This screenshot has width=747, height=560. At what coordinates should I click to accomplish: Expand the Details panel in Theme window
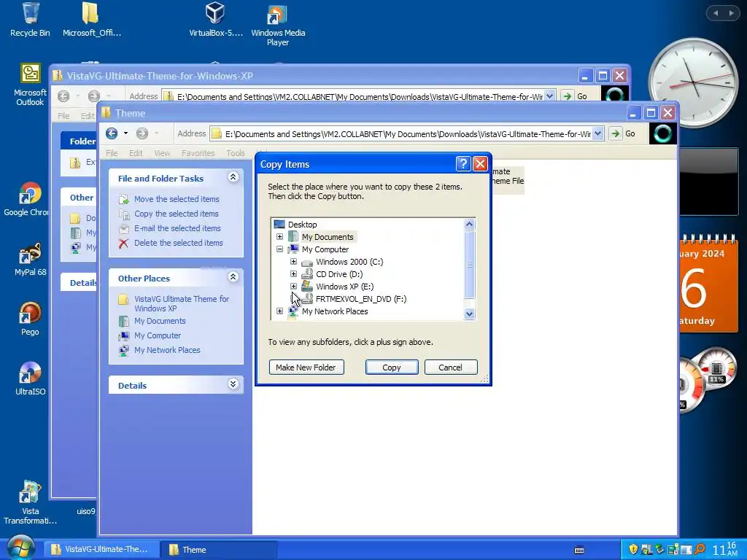(x=233, y=384)
